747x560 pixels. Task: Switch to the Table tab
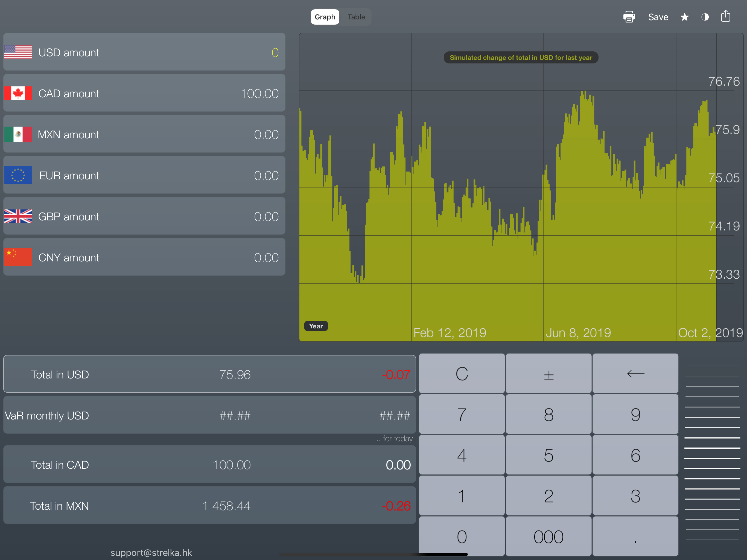tap(356, 17)
